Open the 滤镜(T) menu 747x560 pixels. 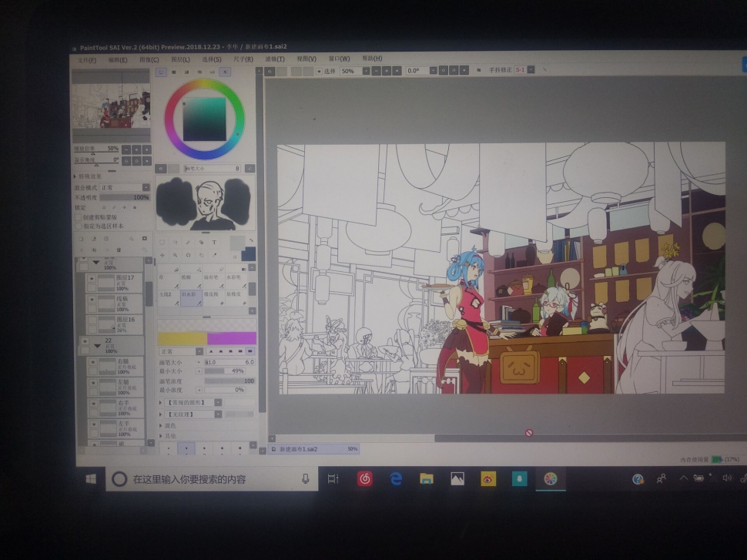274,59
